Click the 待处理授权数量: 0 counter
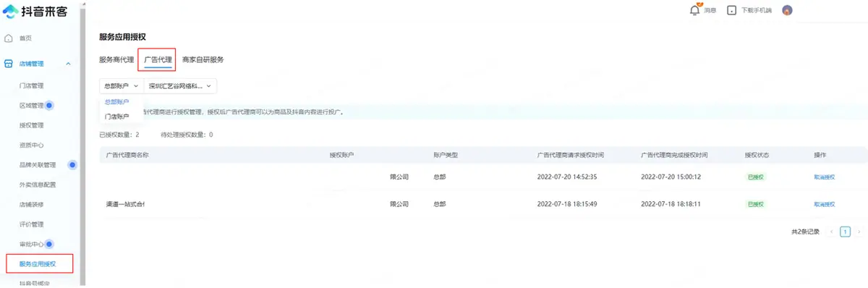Viewport: 868px width, 288px height. (x=187, y=135)
